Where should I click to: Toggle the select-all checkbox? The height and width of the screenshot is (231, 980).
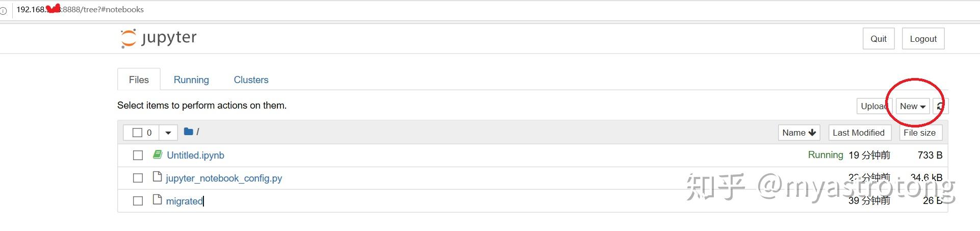click(x=137, y=133)
